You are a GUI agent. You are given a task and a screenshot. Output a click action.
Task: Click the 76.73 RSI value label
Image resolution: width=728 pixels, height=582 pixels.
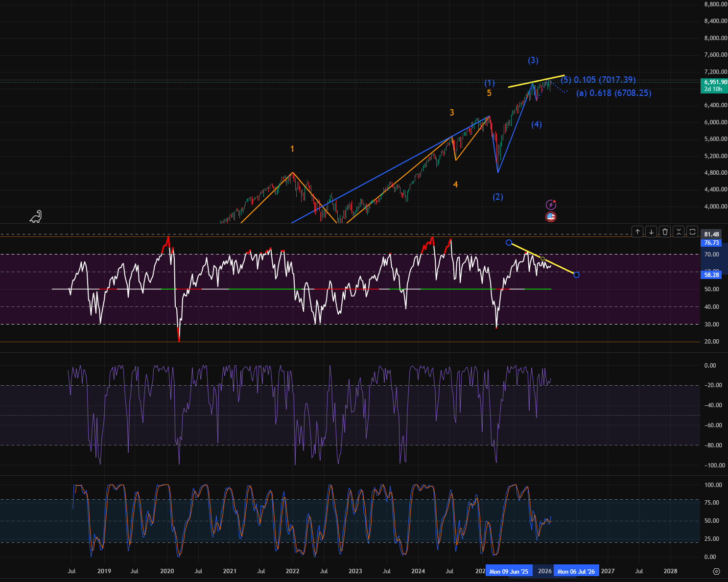(712, 243)
